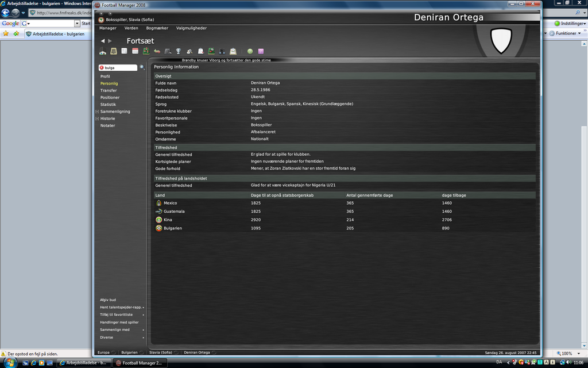Open the pitch icon with red players
This screenshot has width=588, height=368.
coord(146,51)
